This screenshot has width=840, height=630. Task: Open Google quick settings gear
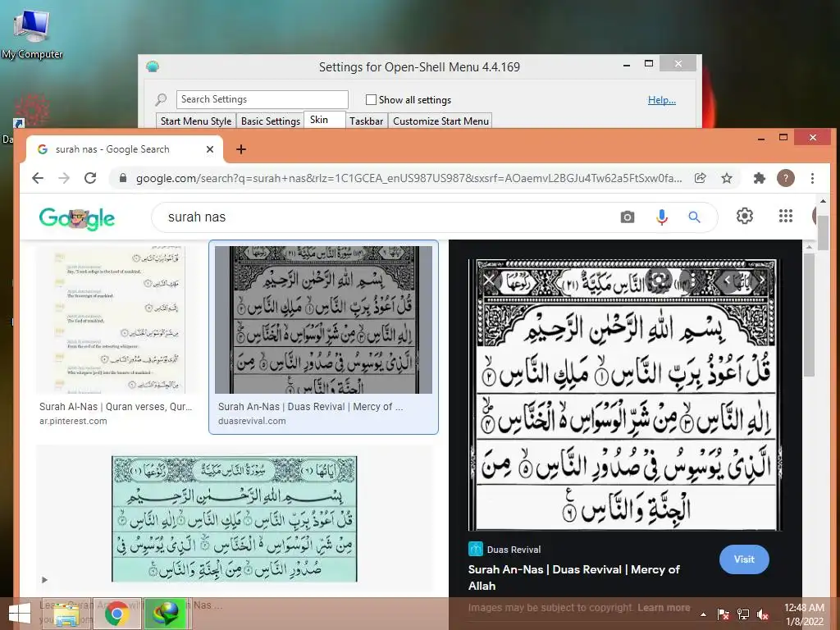(745, 216)
